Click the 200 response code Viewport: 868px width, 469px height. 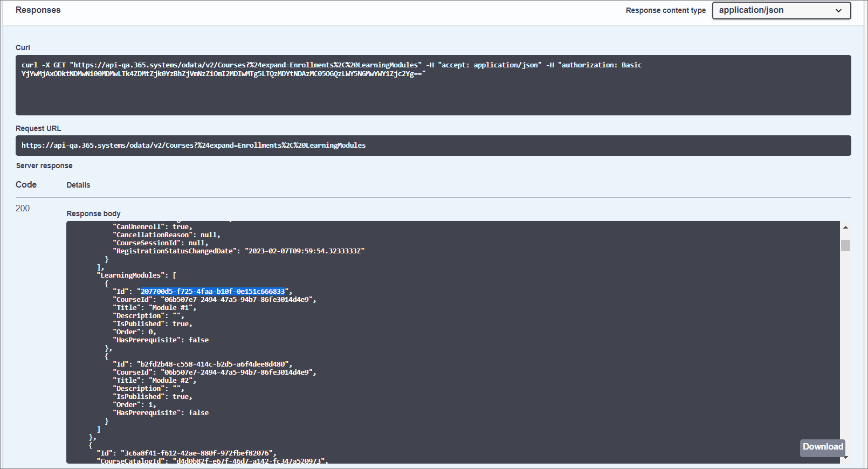click(23, 208)
